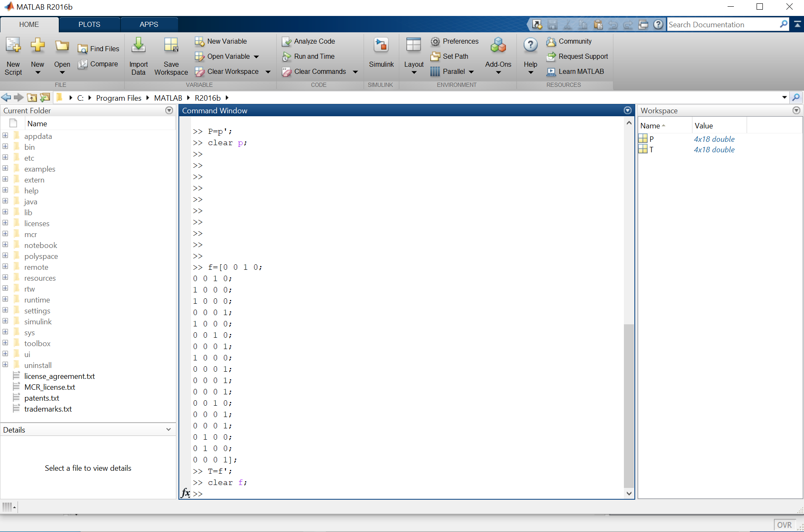
Task: Click Program Files in path breadcrumb
Action: [x=119, y=98]
